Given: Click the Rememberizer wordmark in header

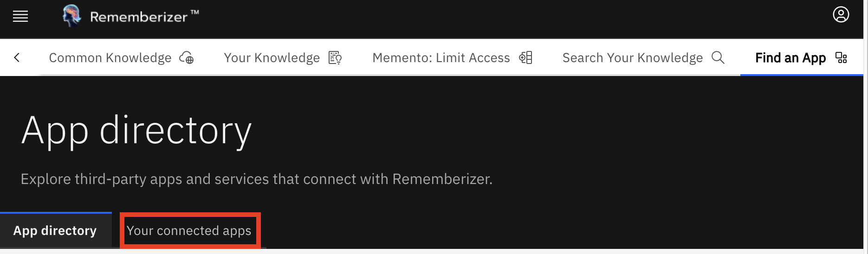Looking at the screenshot, I should (x=138, y=17).
